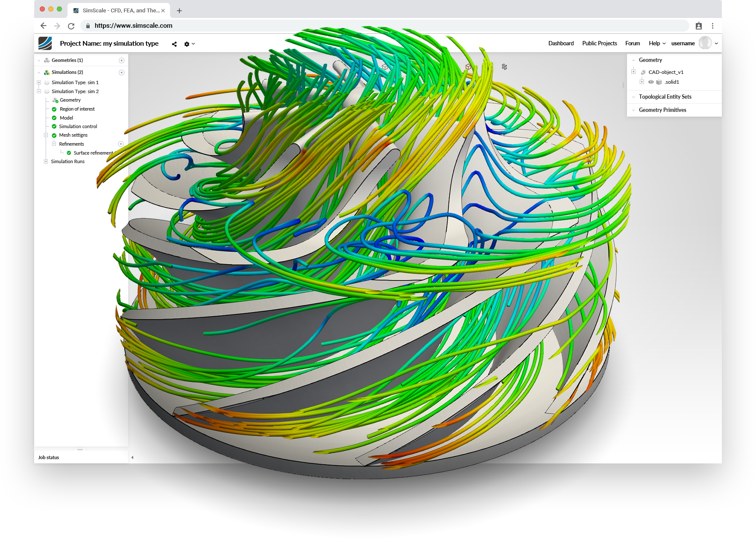
Task: Click the CAD-object_v1 part icon
Action: [643, 72]
